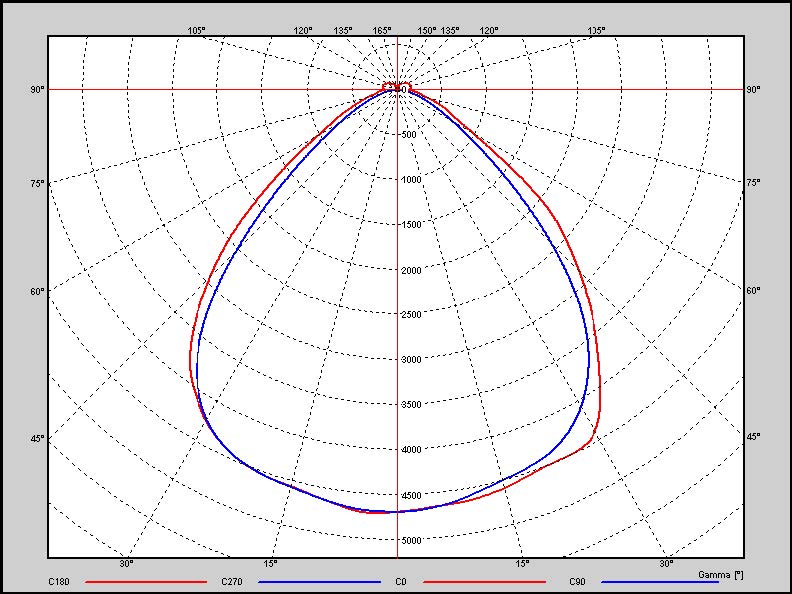Click the C90 legend label
792x594 pixels.
pos(577,582)
